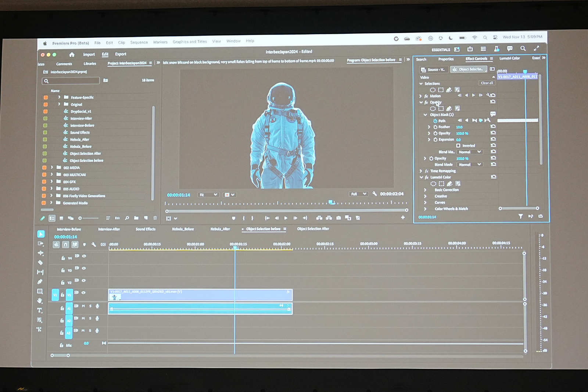Select the Razor tool
The image size is (588, 392).
pos(40,263)
